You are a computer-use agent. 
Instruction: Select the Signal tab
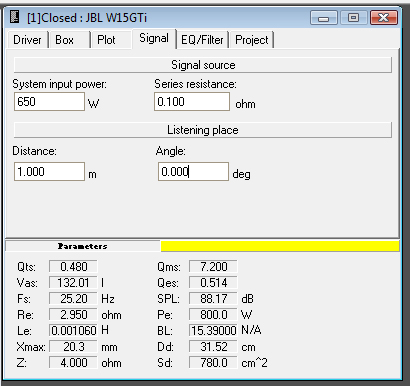pos(154,38)
